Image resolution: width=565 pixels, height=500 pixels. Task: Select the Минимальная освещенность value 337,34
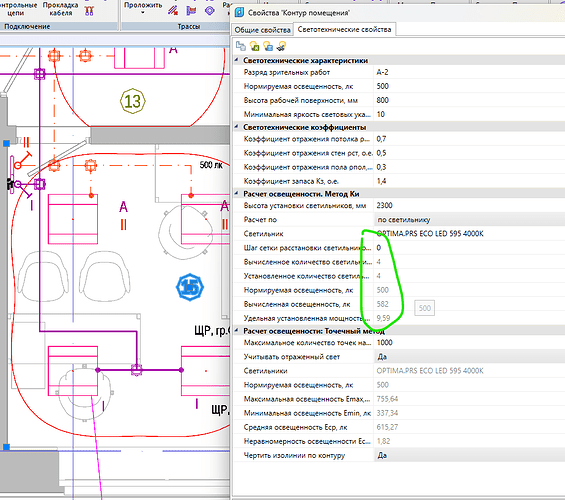tap(387, 413)
